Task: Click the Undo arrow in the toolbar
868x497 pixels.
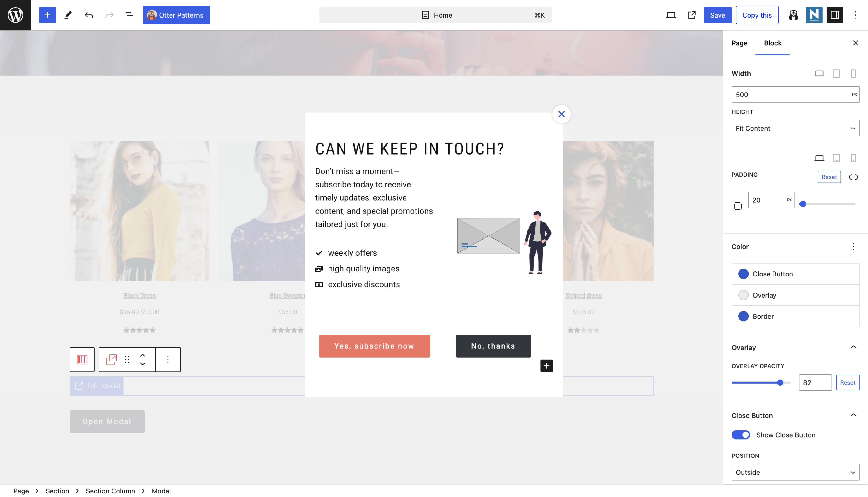Action: [89, 15]
